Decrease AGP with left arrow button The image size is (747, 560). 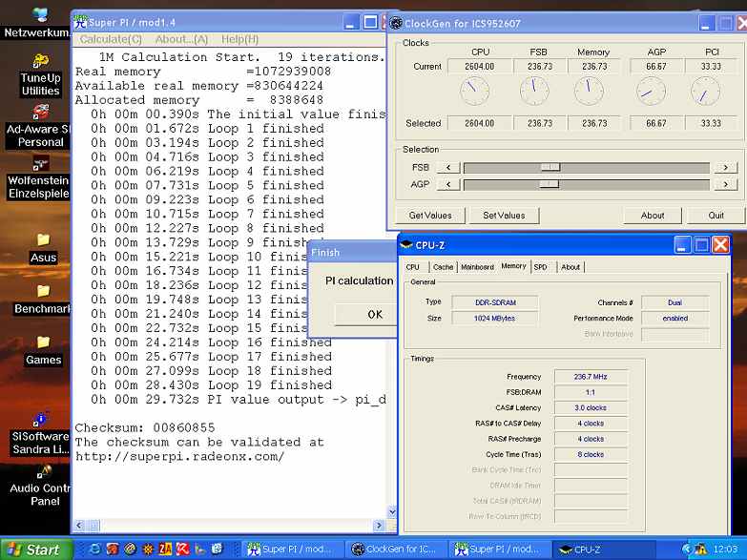[x=448, y=184]
